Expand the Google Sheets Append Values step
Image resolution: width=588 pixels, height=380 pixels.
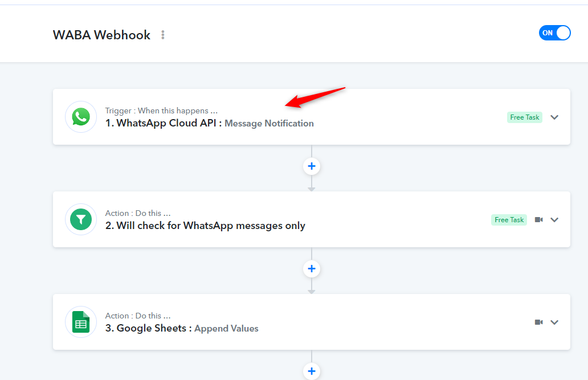[554, 322]
